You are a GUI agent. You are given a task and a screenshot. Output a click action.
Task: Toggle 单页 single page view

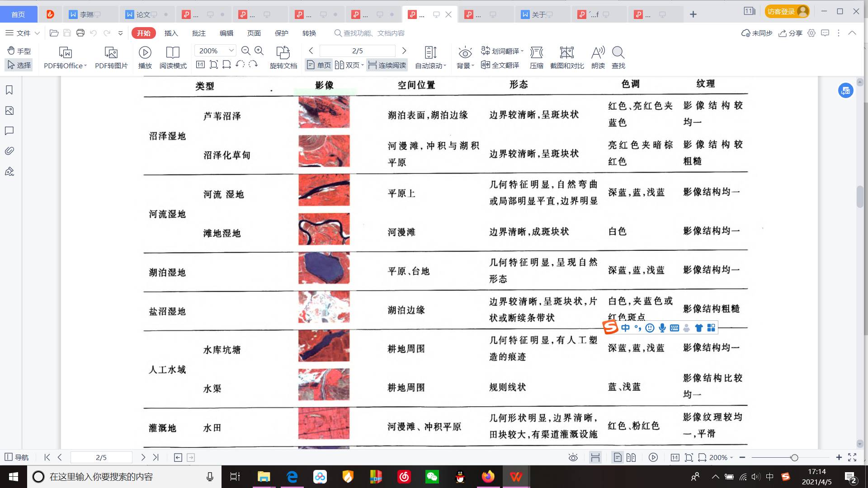tap(319, 65)
